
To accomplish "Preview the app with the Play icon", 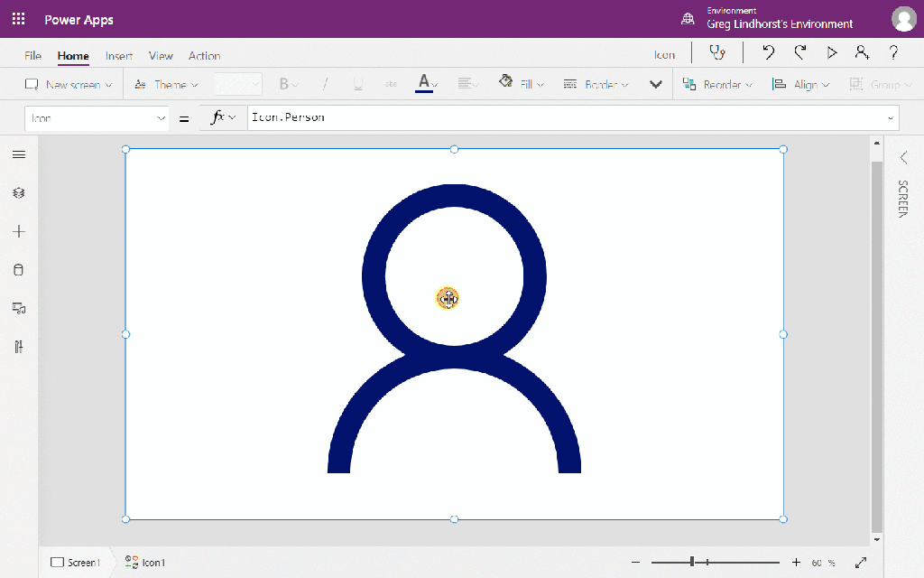I will point(832,53).
